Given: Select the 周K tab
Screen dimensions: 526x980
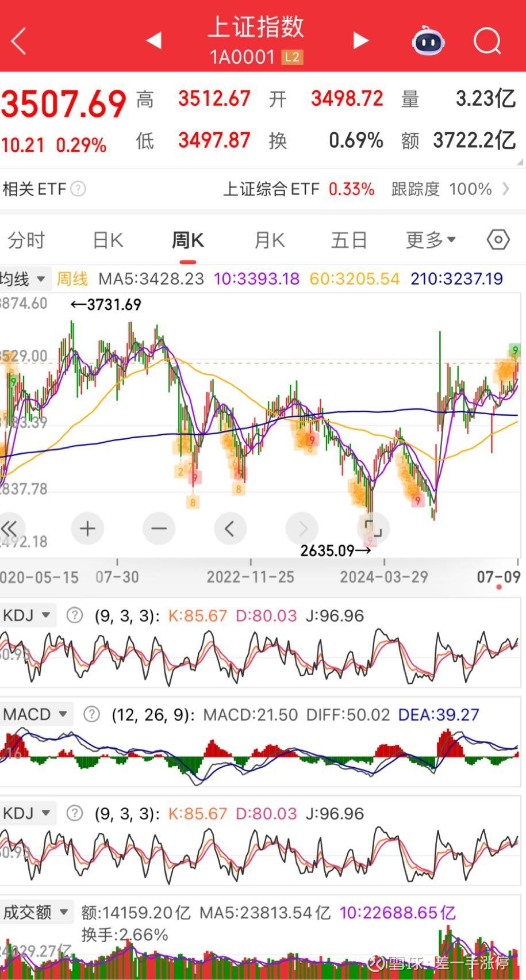Looking at the screenshot, I should [188, 240].
